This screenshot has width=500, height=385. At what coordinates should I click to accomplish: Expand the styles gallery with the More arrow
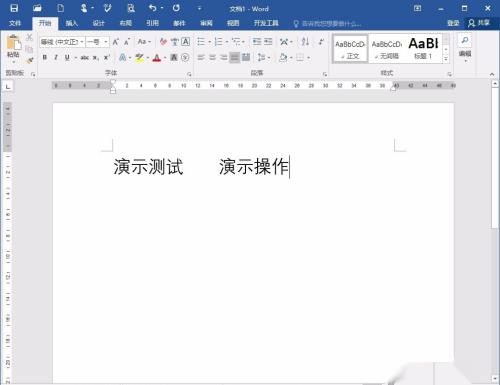pos(446,59)
